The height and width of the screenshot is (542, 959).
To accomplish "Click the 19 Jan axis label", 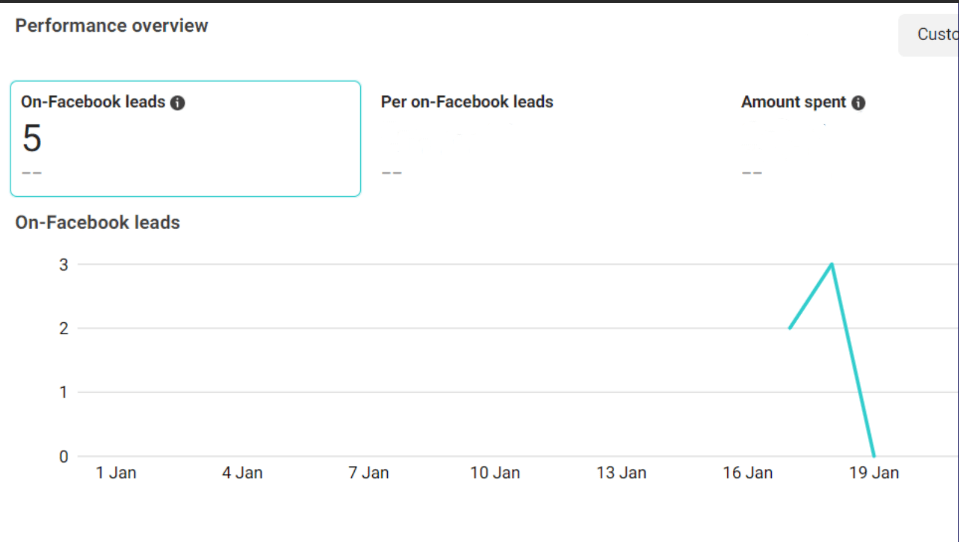I will coord(873,473).
